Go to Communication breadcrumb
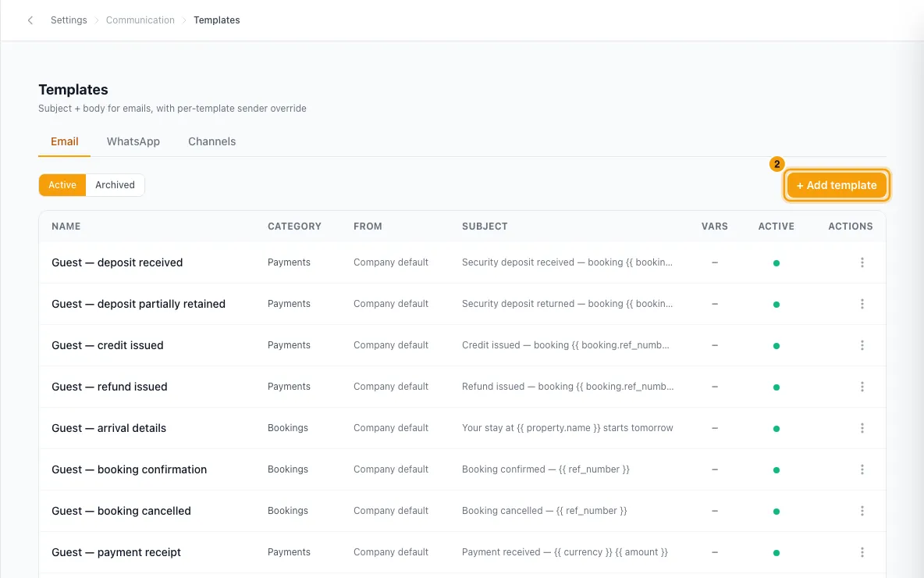 pyautogui.click(x=140, y=20)
